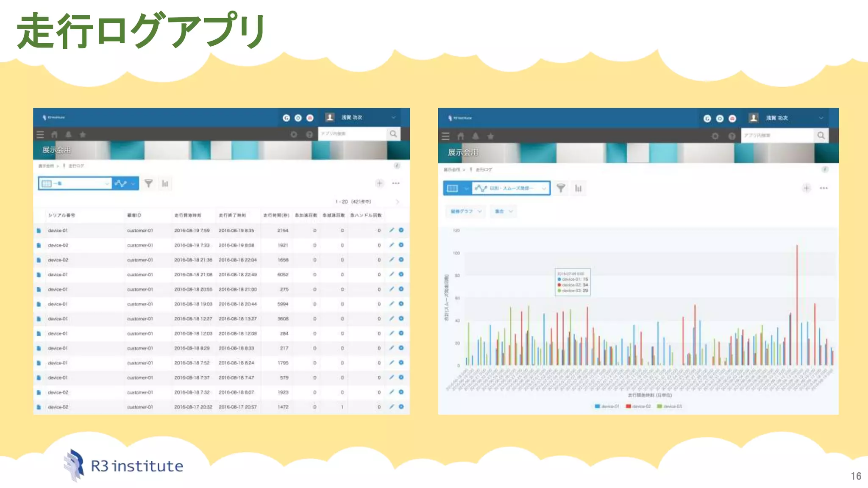The height and width of the screenshot is (488, 868).
Task: Open the home icon in the graph window
Action: tap(461, 136)
